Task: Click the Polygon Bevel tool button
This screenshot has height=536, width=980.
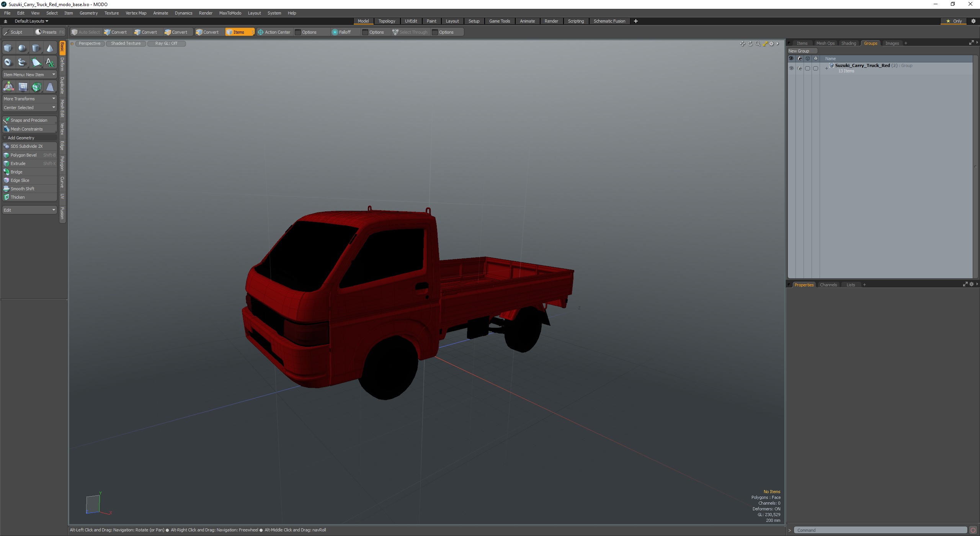Action: pyautogui.click(x=29, y=155)
